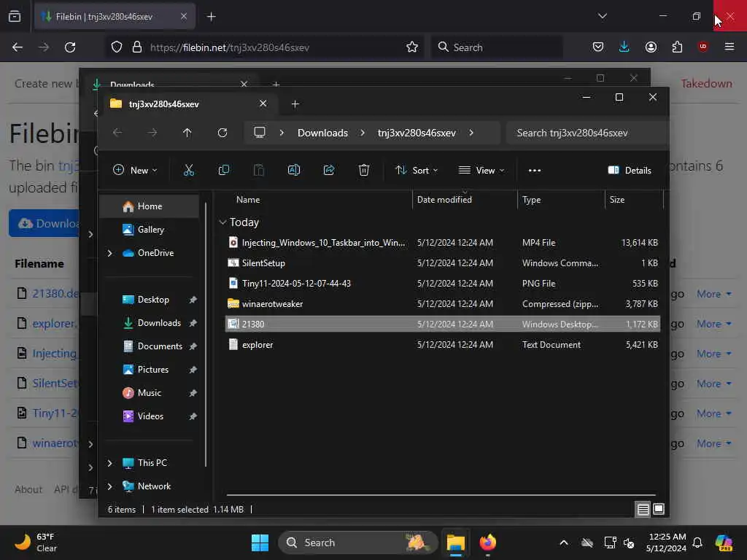The width and height of the screenshot is (747, 560).
Task: Click the Rename icon in Explorer toolbar
Action: tap(293, 170)
